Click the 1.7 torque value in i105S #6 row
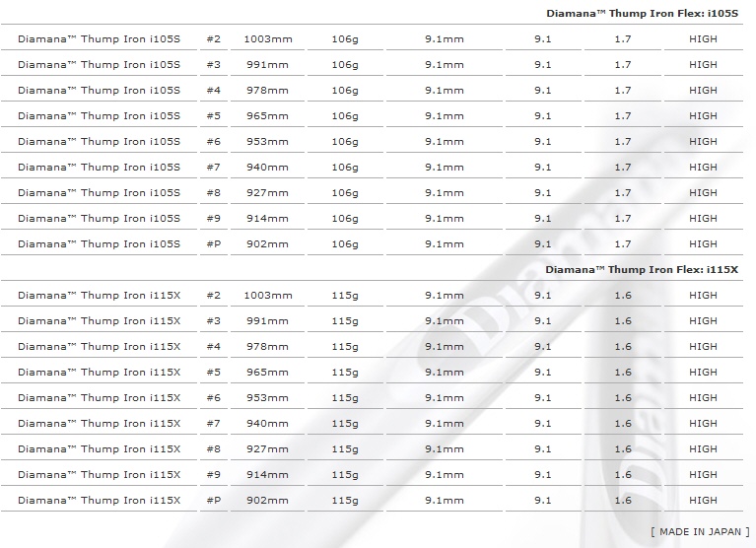 tap(623, 142)
